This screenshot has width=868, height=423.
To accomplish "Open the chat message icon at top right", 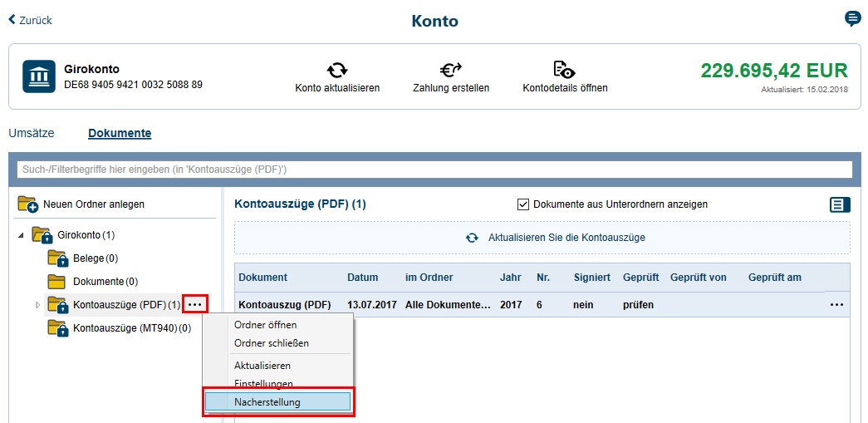I will point(852,19).
